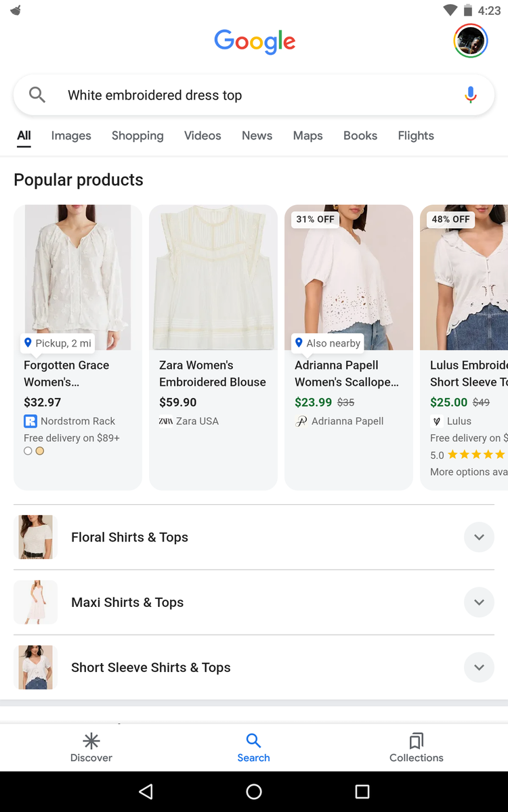The image size is (508, 812).
Task: Tap the magnifying glass search icon
Action: pyautogui.click(x=37, y=95)
